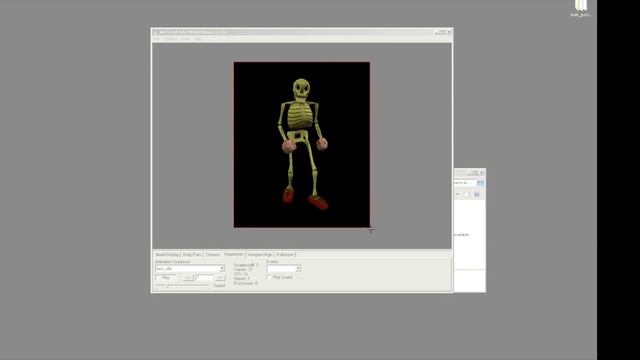The width and height of the screenshot is (640, 360).
Task: Click the search button in the background window
Action: tap(480, 183)
